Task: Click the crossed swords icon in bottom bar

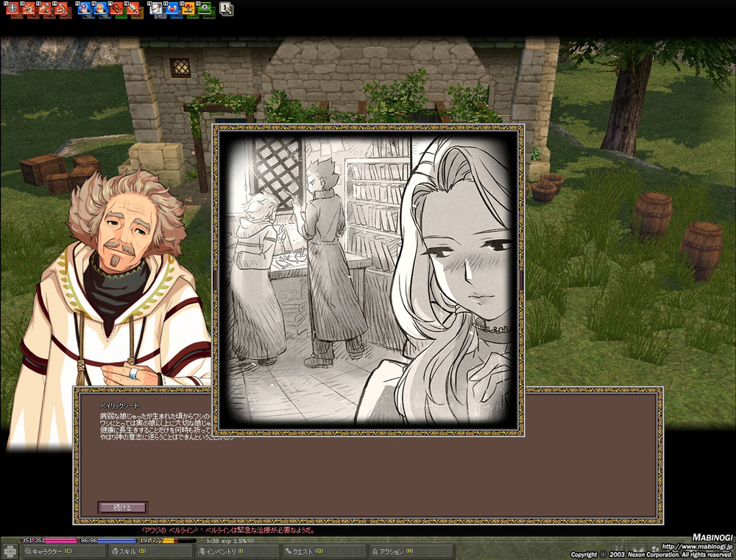Action: (x=619, y=549)
